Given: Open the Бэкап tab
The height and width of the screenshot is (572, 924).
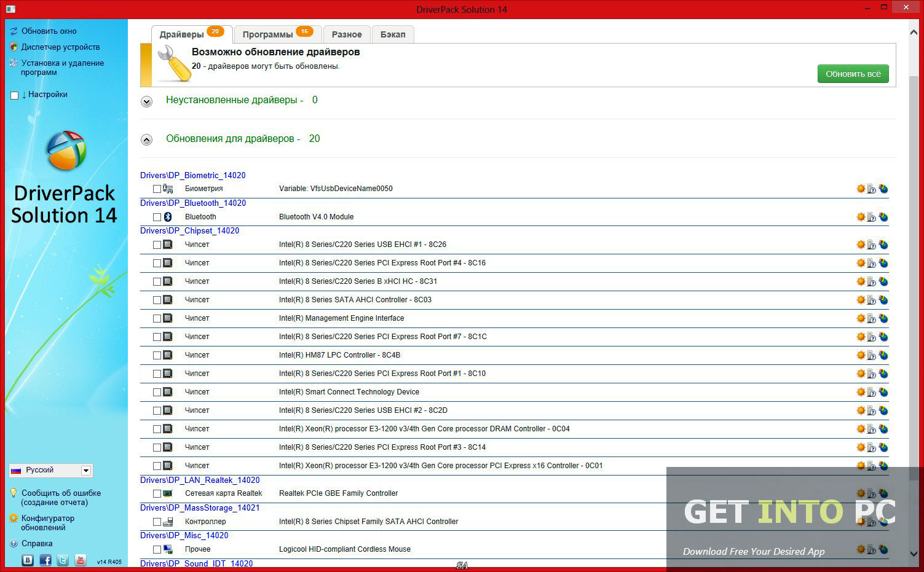Looking at the screenshot, I should coord(393,34).
